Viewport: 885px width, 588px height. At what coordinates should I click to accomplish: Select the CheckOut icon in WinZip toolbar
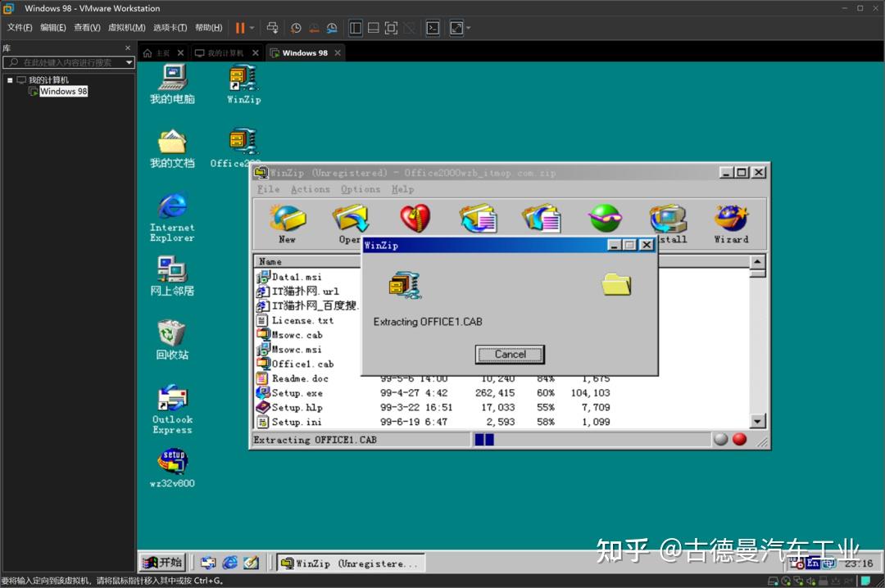(604, 217)
